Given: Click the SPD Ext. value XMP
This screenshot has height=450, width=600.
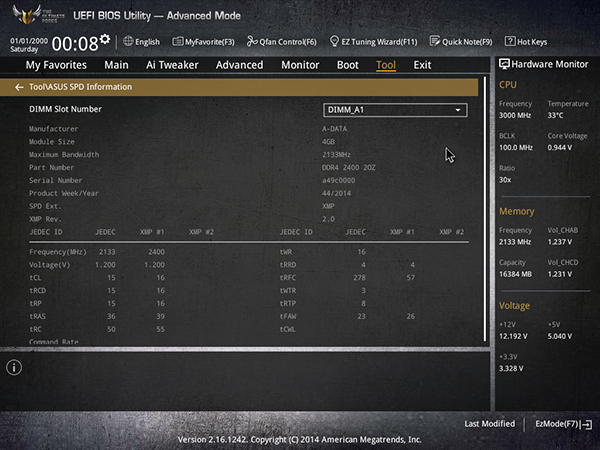Looking at the screenshot, I should point(328,206).
